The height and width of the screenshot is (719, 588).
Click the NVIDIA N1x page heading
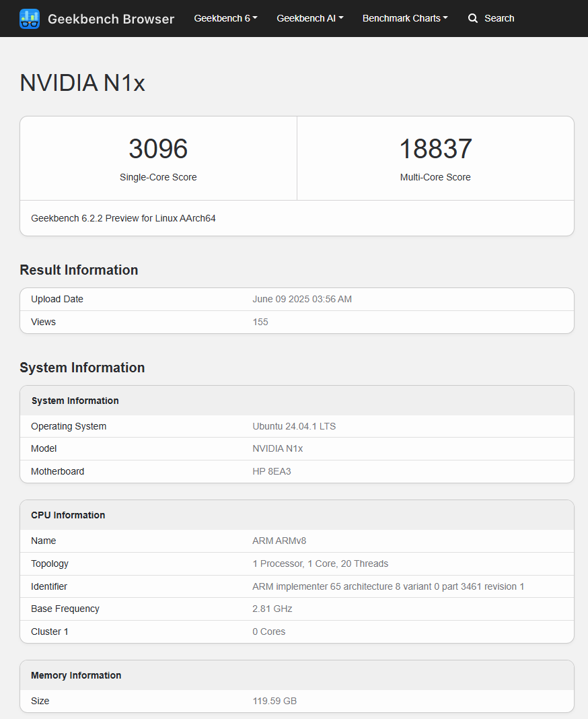click(x=82, y=83)
